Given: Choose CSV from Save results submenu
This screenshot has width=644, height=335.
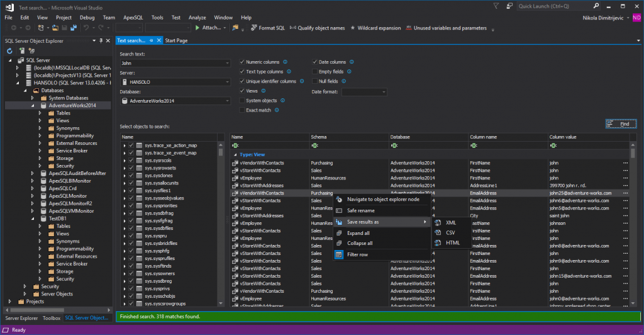Looking at the screenshot, I should pos(450,233).
